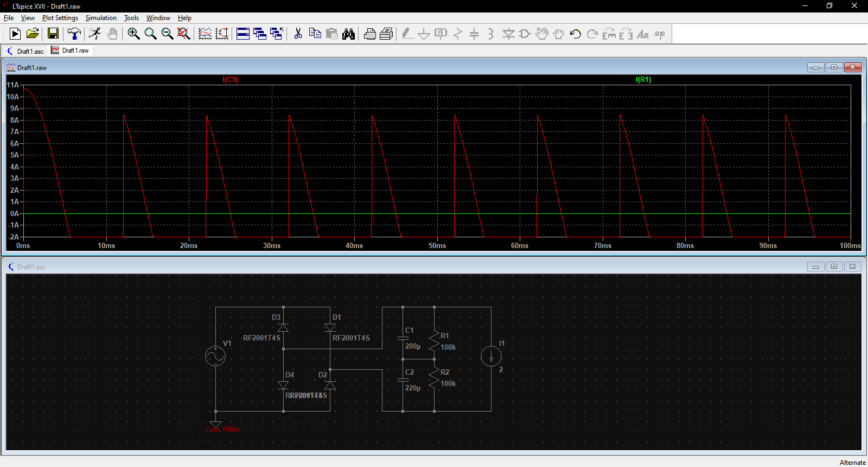Tile windows using the tile icon
Image resolution: width=868 pixels, height=467 pixels.
243,34
